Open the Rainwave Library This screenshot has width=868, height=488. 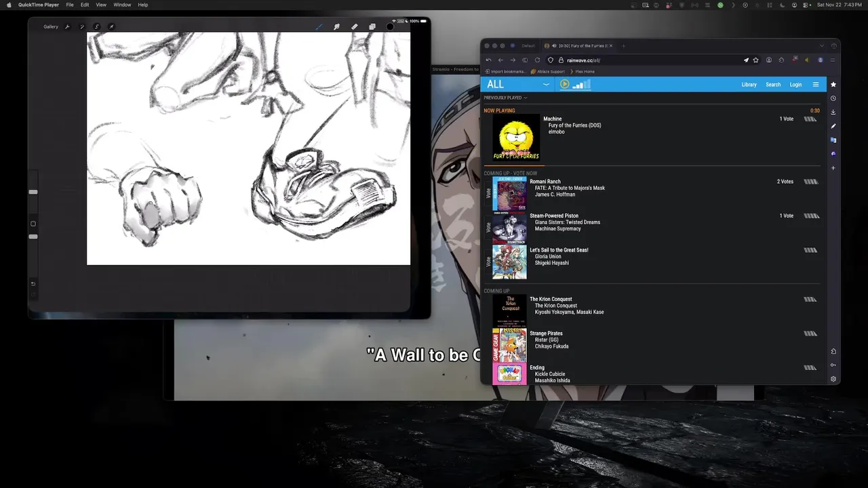tap(749, 85)
